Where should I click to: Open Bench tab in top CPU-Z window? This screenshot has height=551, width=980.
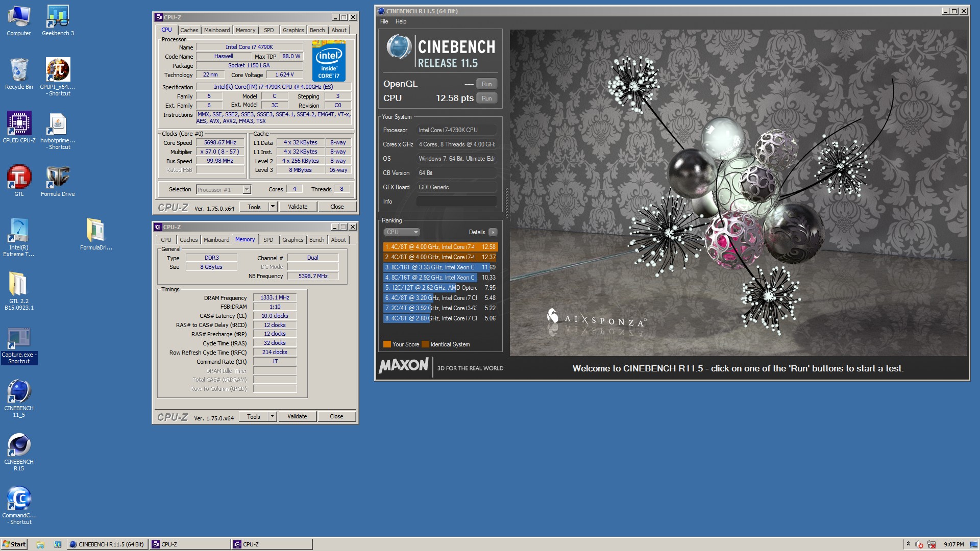[317, 30]
